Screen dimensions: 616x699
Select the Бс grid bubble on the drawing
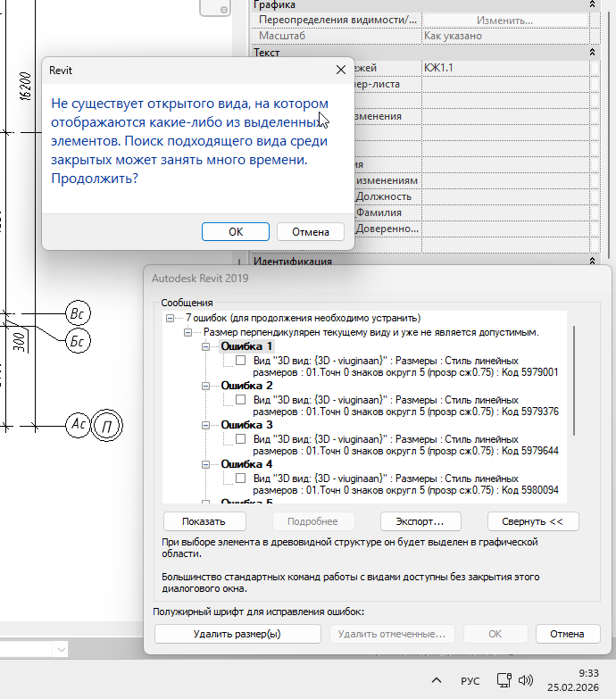78,341
